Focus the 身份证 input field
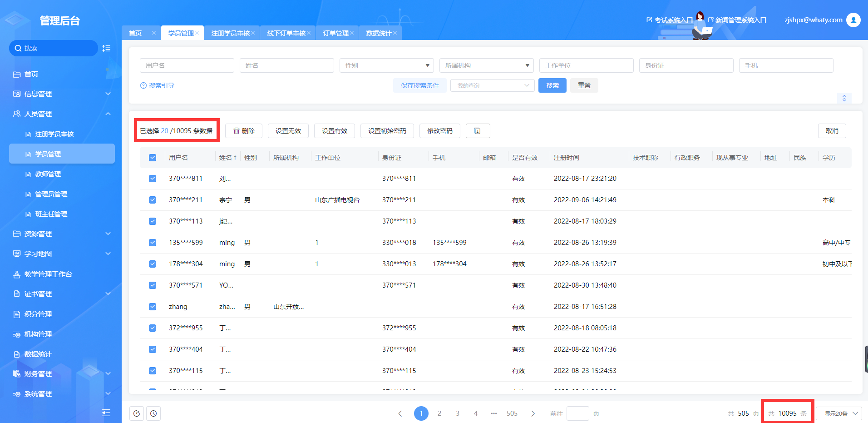 686,65
